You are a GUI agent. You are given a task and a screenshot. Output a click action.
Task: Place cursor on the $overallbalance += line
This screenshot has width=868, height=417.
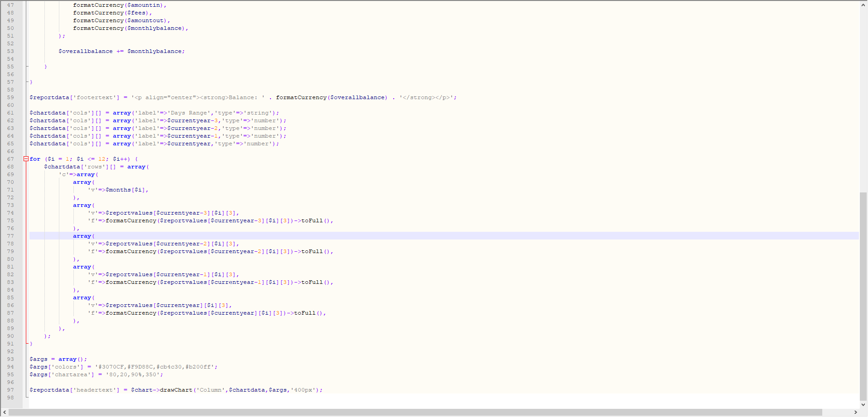click(x=121, y=51)
